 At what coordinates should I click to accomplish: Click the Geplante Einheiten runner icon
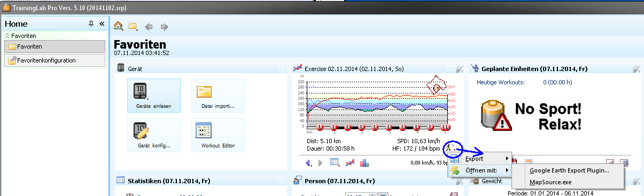tap(475, 68)
